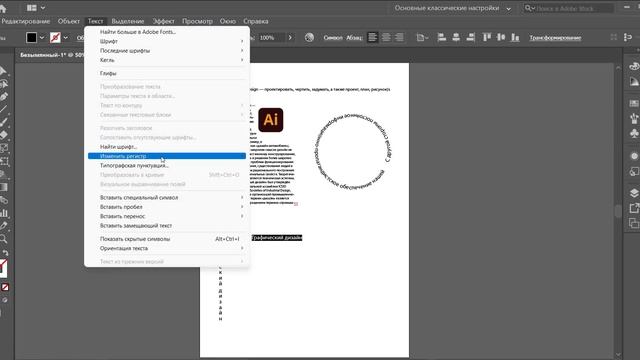Set paragraph alignment to right
This screenshot has width=640, height=360.
(x=399, y=38)
